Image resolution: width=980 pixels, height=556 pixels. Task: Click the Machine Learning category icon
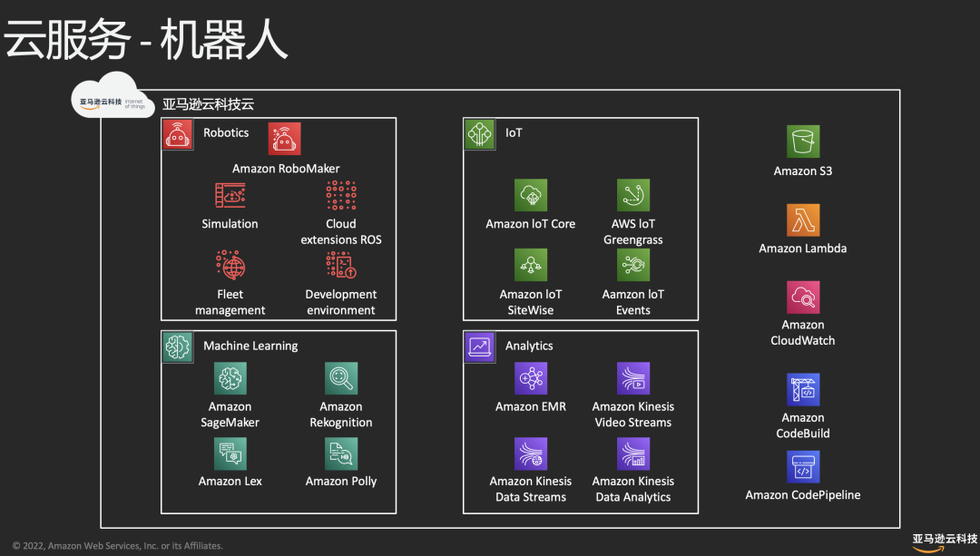178,346
